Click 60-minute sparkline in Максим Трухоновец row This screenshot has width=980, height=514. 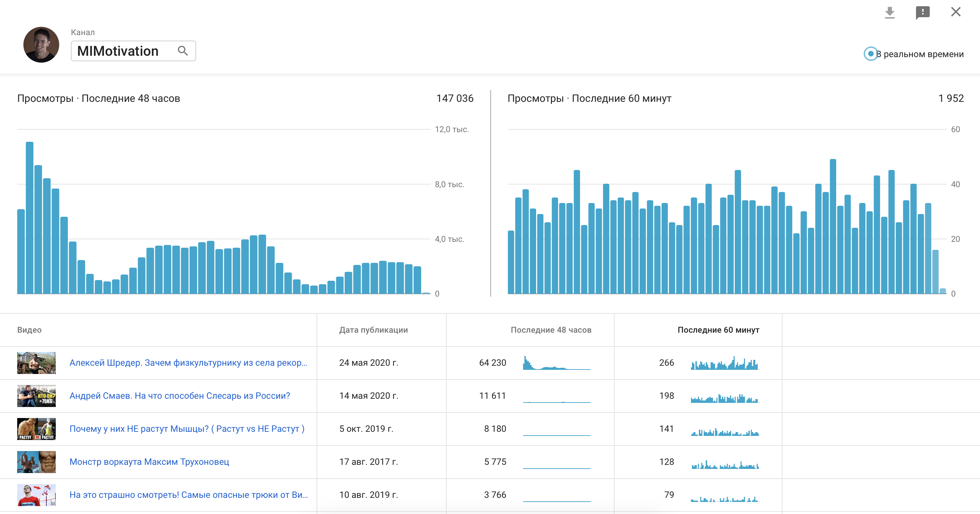coord(725,464)
